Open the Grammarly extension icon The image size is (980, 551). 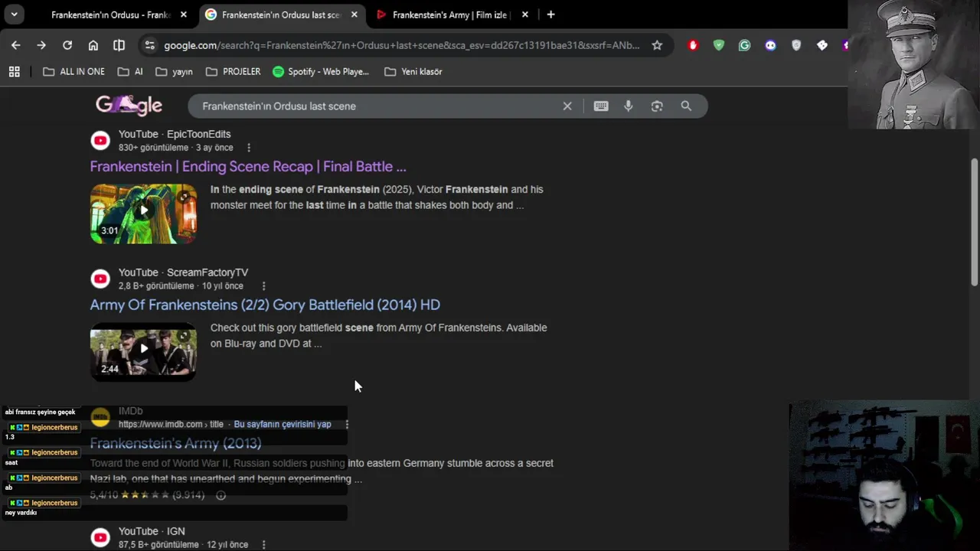tap(744, 45)
